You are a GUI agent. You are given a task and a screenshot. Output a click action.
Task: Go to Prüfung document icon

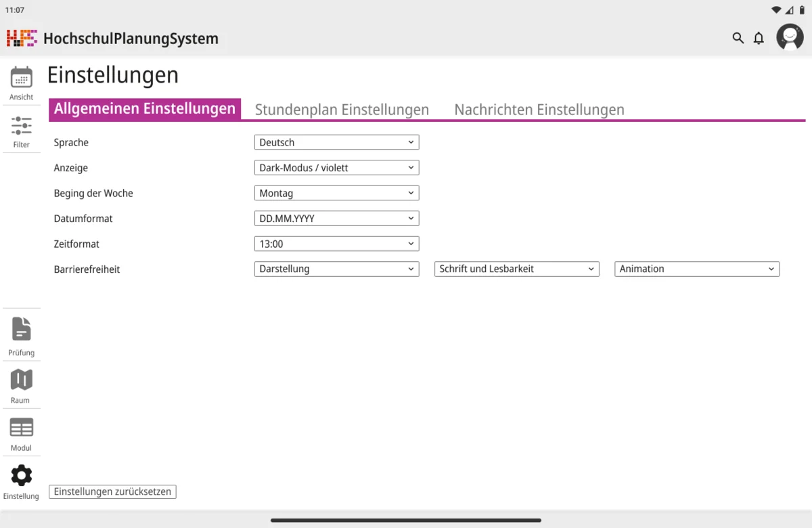[x=21, y=329]
